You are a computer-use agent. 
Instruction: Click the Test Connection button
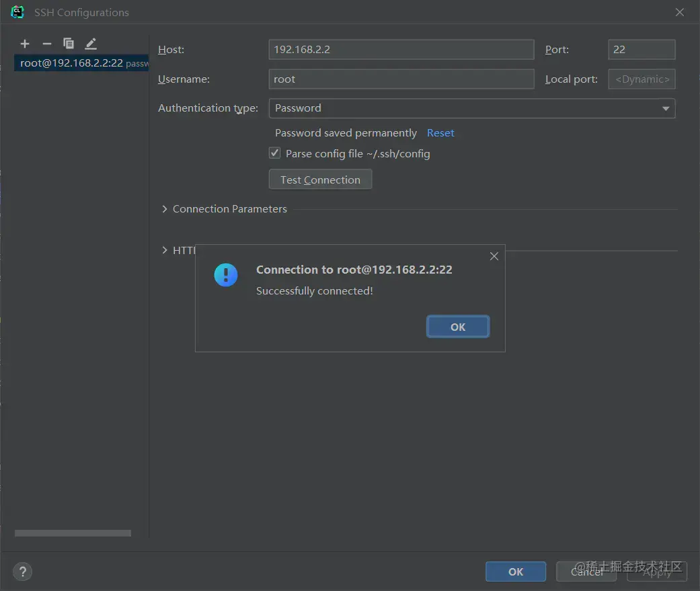[320, 180]
